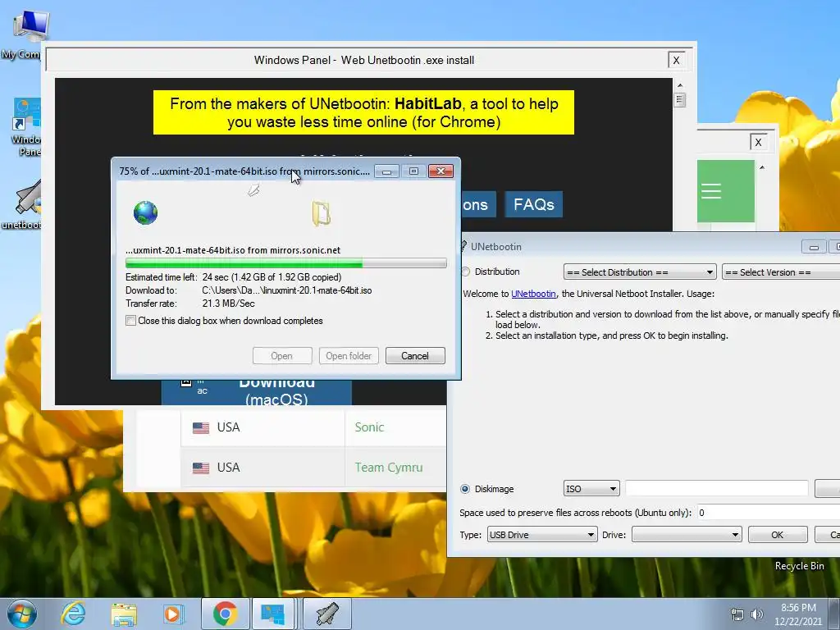Open the hamburger menu in the green panel
Viewport: 840px width, 630px height.
point(711,191)
